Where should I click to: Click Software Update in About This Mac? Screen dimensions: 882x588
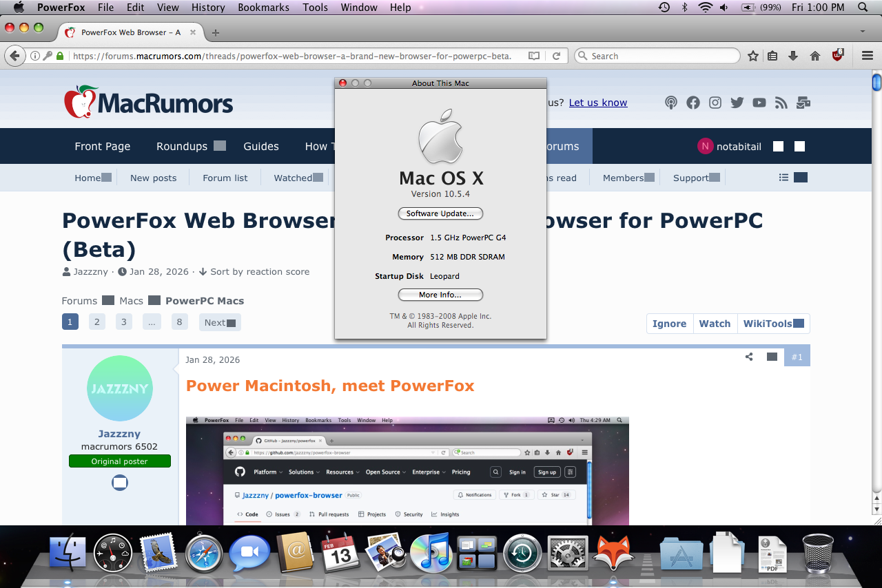click(x=440, y=213)
